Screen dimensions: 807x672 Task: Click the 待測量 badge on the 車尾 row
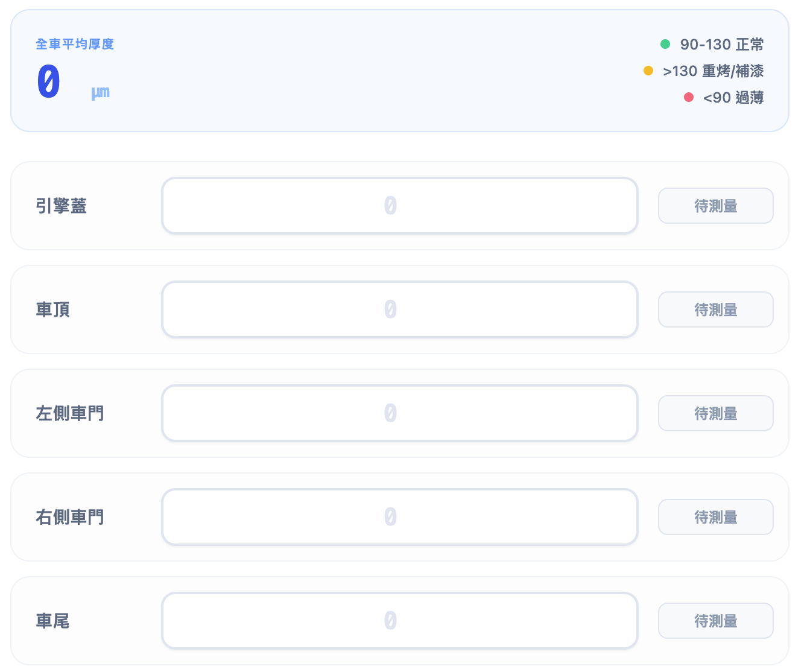(715, 621)
